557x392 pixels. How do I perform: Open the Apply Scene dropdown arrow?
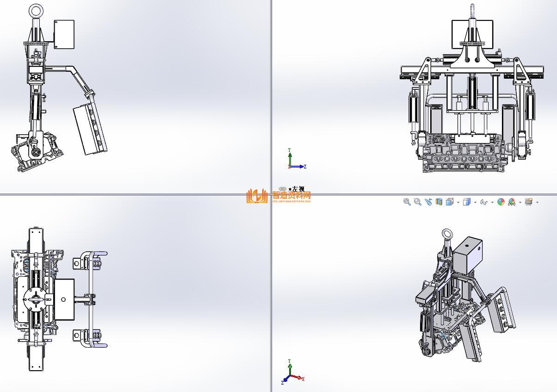tap(520, 202)
